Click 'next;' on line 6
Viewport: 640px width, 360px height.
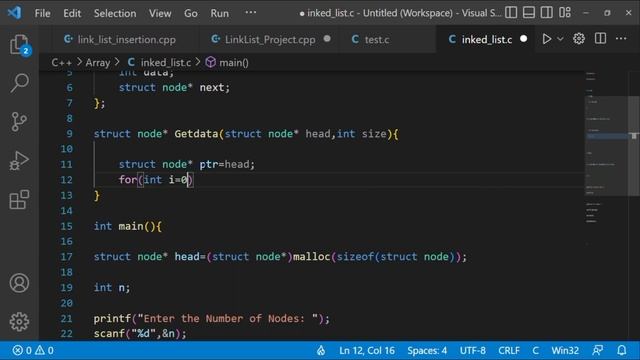click(215, 87)
